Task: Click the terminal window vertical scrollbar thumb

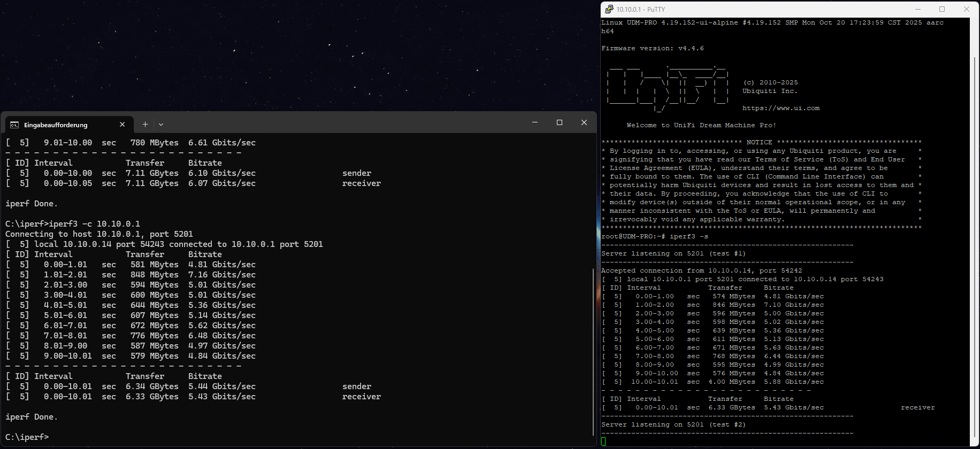Action: (593, 352)
